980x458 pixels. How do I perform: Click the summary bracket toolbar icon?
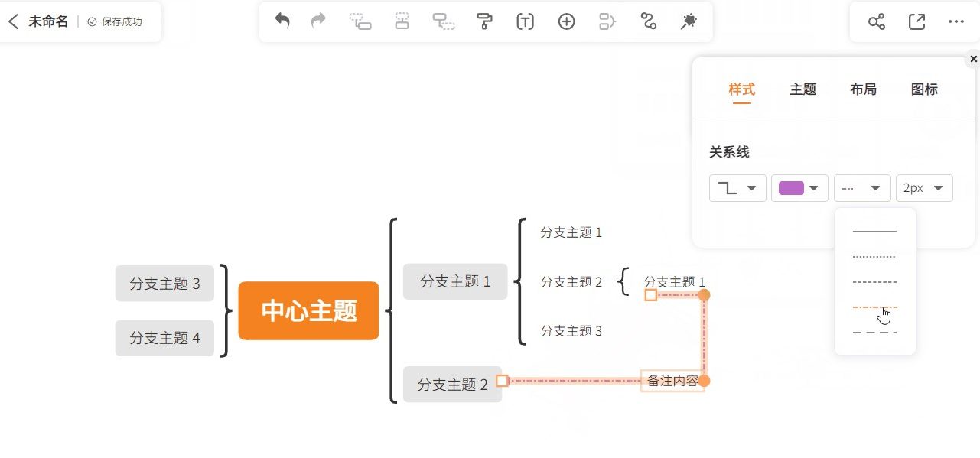coord(607,21)
